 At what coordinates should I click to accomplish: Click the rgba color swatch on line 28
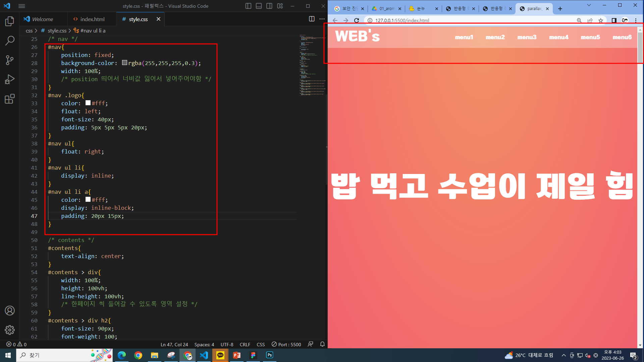124,63
